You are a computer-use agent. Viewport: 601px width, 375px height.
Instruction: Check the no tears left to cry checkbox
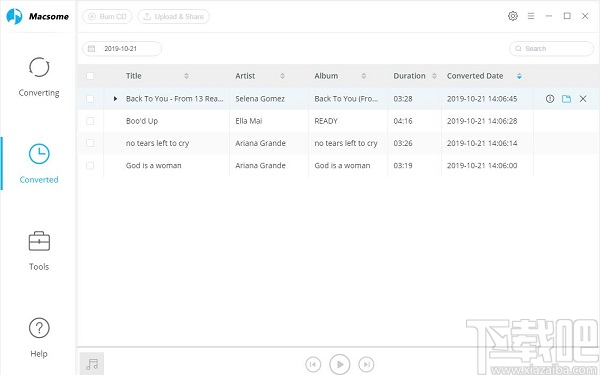90,143
